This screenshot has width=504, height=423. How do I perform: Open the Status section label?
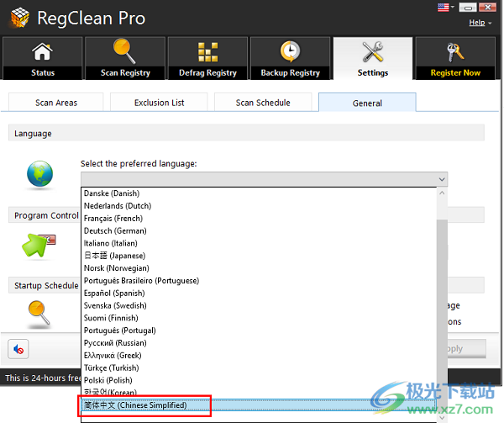pos(43,72)
